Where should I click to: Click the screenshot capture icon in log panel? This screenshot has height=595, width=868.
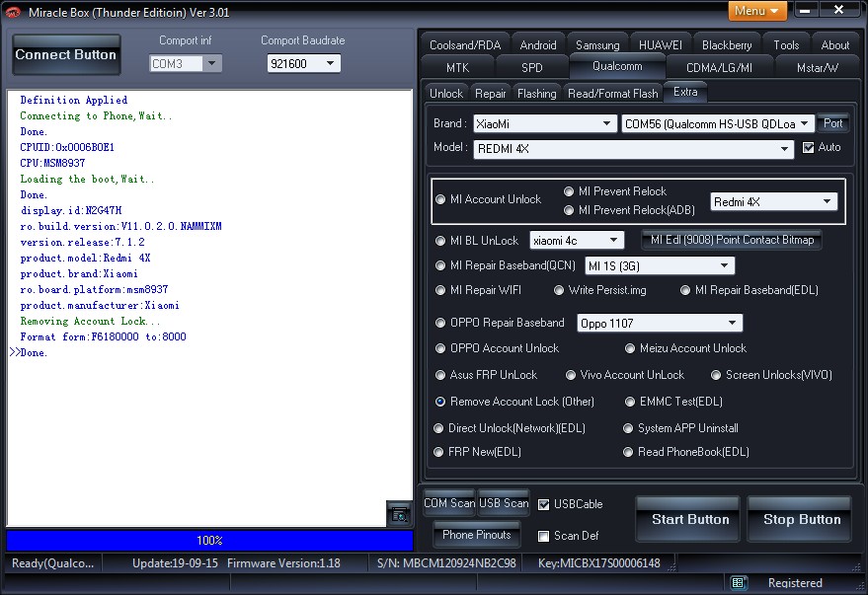(399, 514)
